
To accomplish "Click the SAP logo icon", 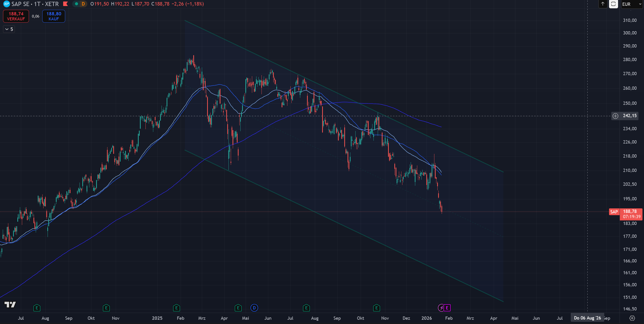I will [7, 4].
